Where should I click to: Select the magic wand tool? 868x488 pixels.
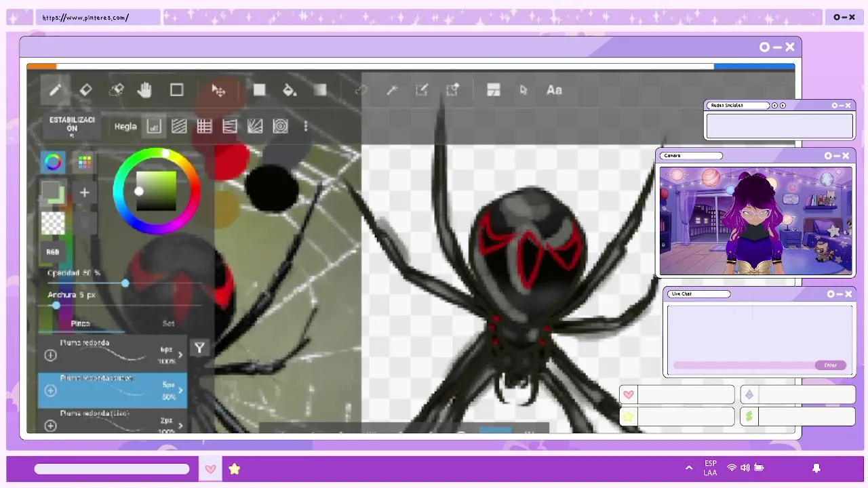click(x=391, y=90)
